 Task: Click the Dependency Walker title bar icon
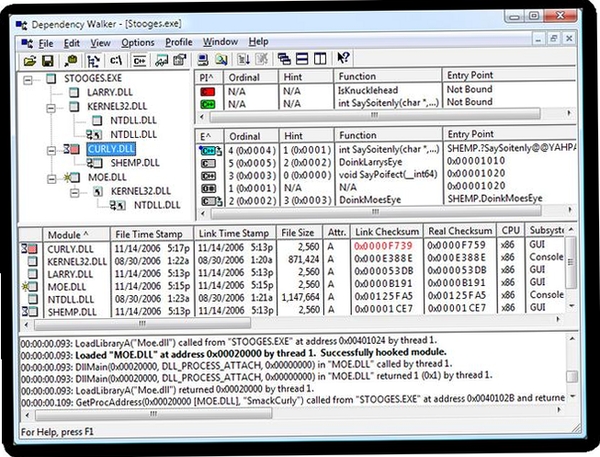(x=21, y=25)
